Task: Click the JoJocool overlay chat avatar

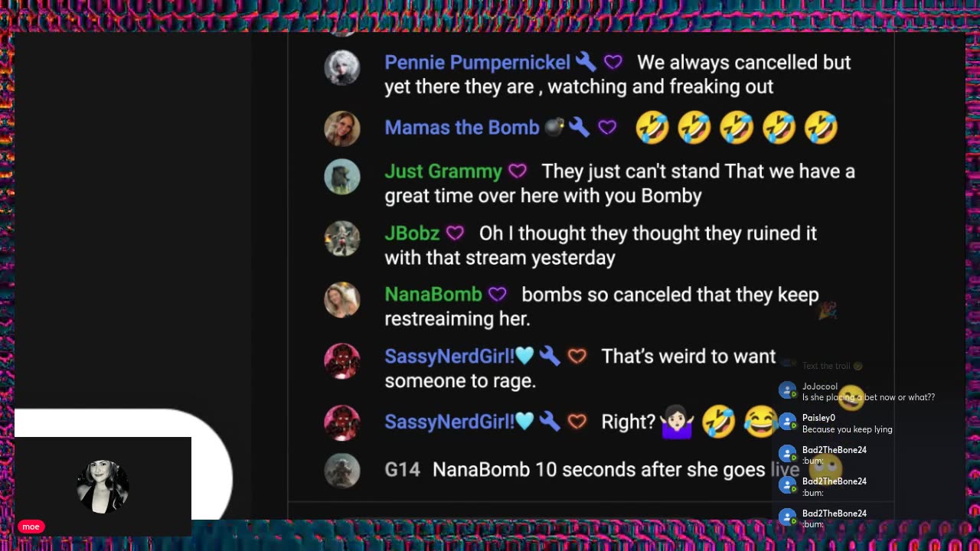Action: coord(787,390)
